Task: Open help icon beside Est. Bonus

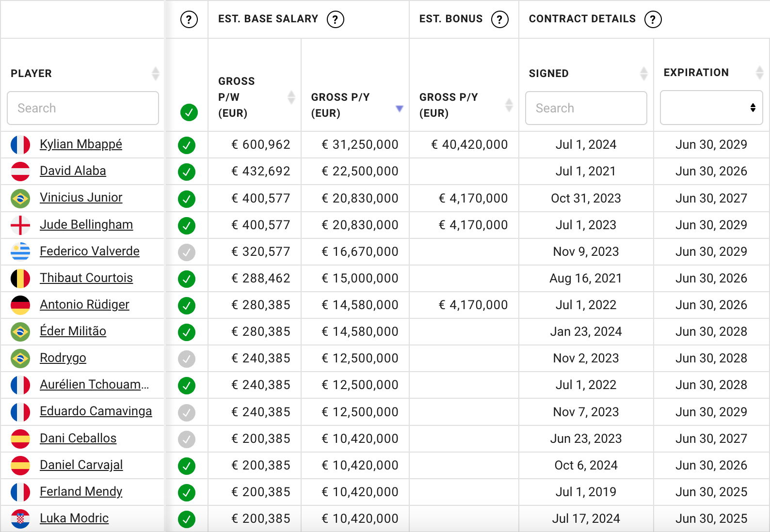Action: (500, 19)
